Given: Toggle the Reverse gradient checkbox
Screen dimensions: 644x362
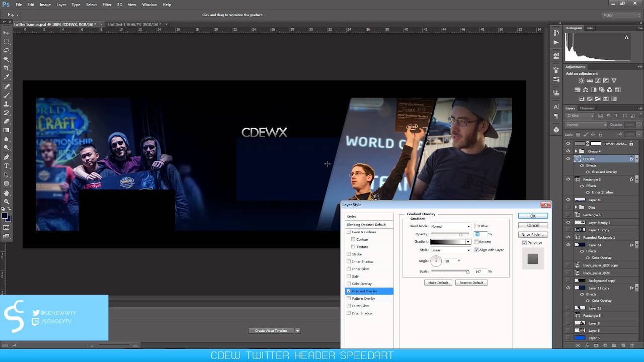Looking at the screenshot, I should click(476, 242).
